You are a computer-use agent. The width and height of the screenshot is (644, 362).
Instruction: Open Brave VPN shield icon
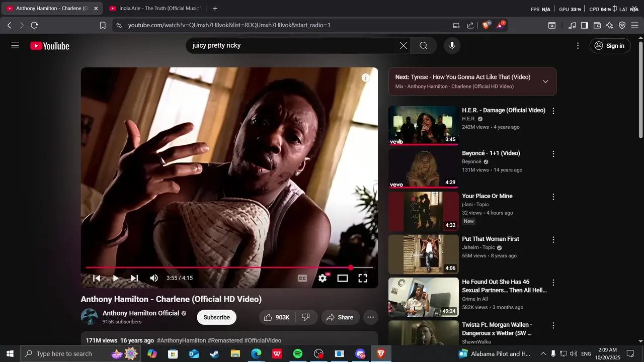click(x=622, y=25)
